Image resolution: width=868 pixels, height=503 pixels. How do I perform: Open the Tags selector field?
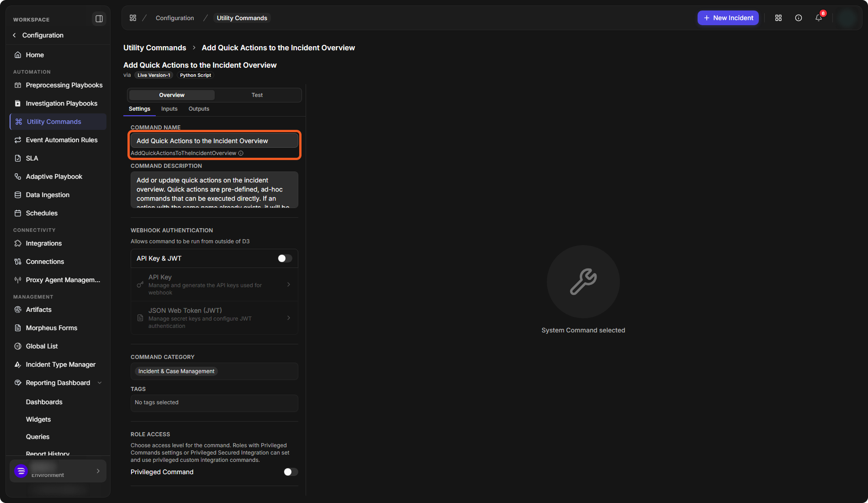(214, 403)
